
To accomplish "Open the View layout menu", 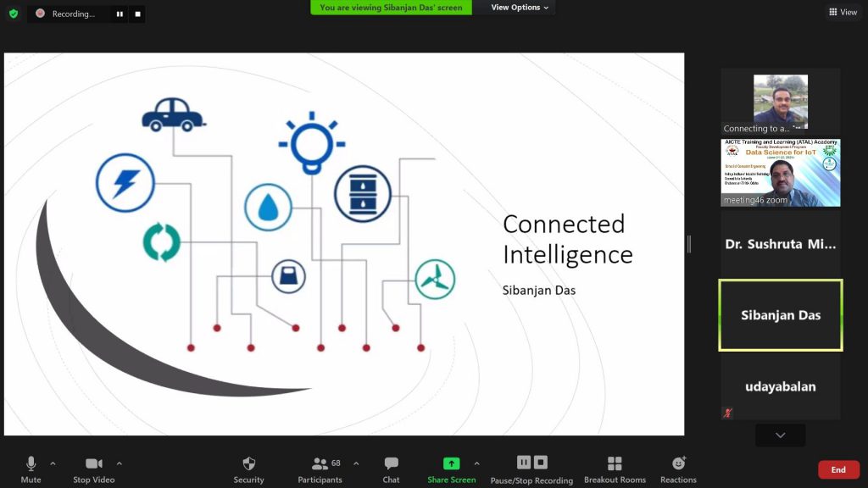I will pyautogui.click(x=843, y=12).
